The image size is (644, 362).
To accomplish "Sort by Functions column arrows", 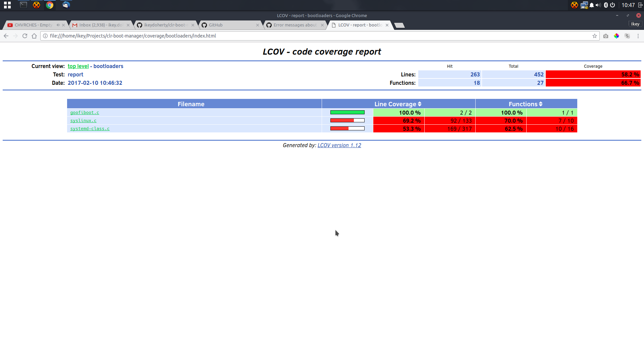I will pos(541,104).
